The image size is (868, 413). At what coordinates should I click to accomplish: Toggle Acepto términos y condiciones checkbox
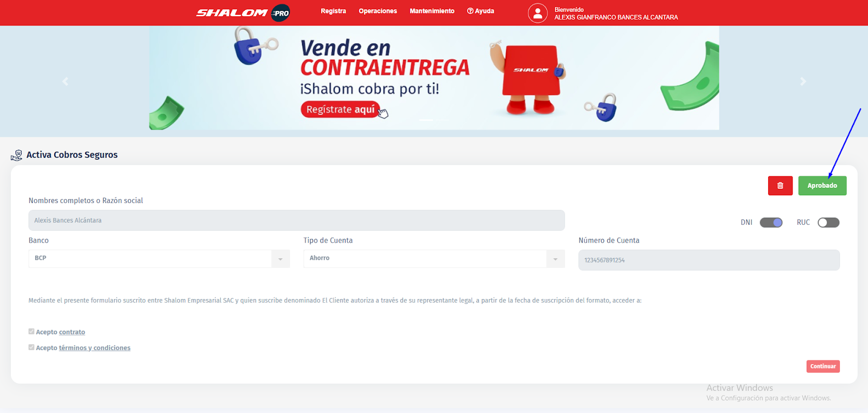tap(31, 347)
